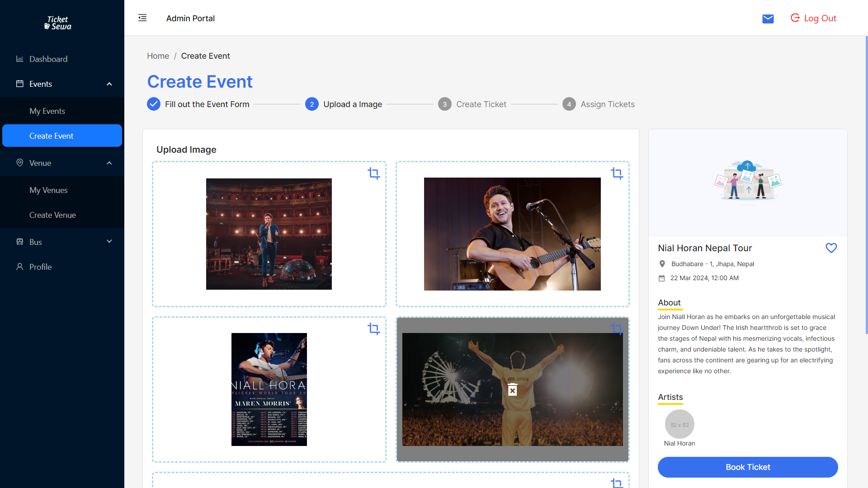Click the Nial Horan artist avatar
The height and width of the screenshot is (488, 868).
679,424
